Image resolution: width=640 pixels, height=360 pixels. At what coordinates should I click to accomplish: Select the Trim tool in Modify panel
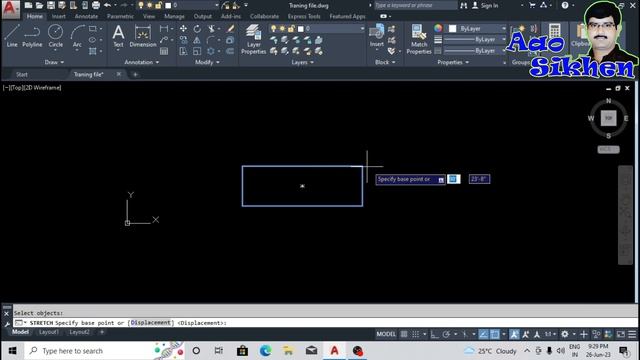tap(211, 29)
